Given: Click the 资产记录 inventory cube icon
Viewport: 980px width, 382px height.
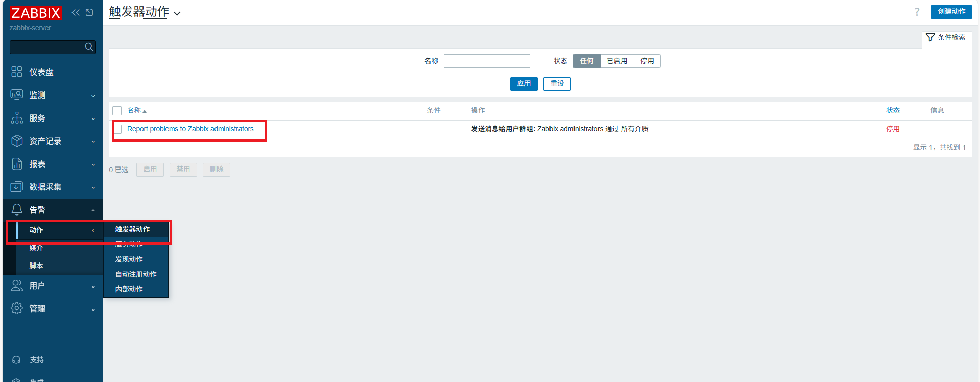Looking at the screenshot, I should (x=17, y=141).
